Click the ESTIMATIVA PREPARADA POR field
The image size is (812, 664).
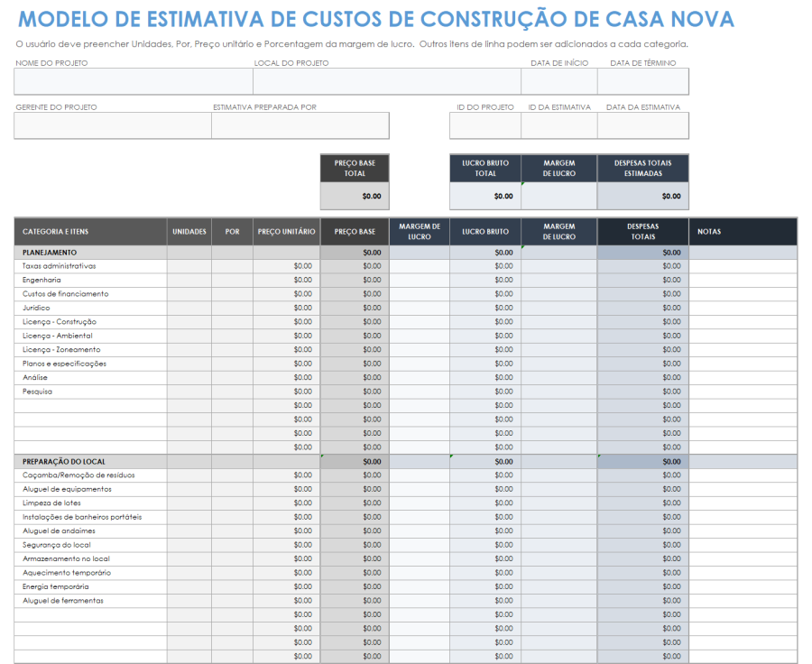pyautogui.click(x=302, y=125)
